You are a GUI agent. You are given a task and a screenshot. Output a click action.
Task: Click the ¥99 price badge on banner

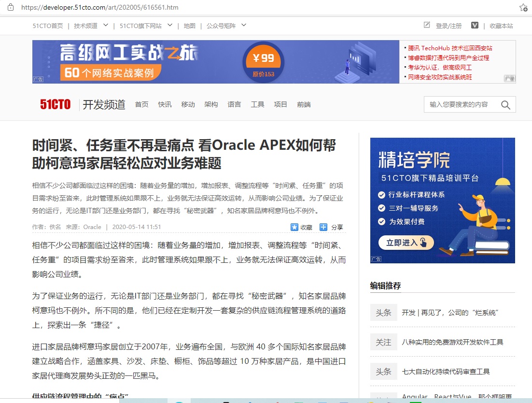(263, 62)
